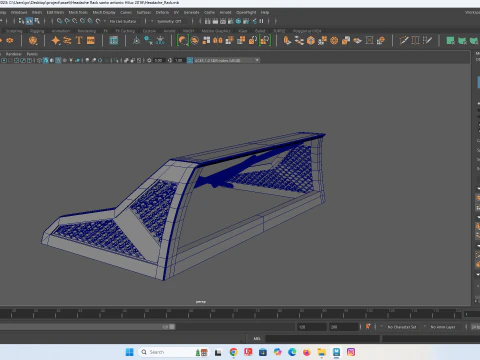The height and width of the screenshot is (360, 480).
Task: Click the orange wheel Circularize shelf icon
Action: pyautogui.click(x=334, y=41)
